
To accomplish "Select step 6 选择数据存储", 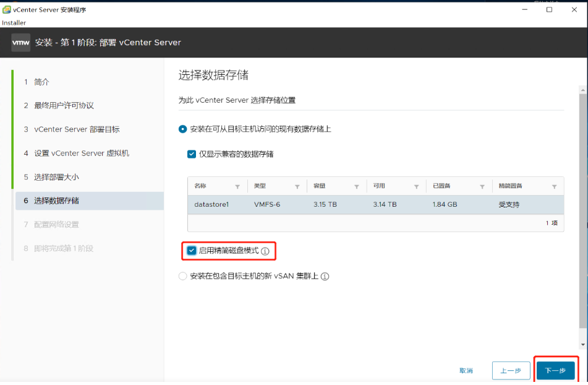I will click(90, 201).
